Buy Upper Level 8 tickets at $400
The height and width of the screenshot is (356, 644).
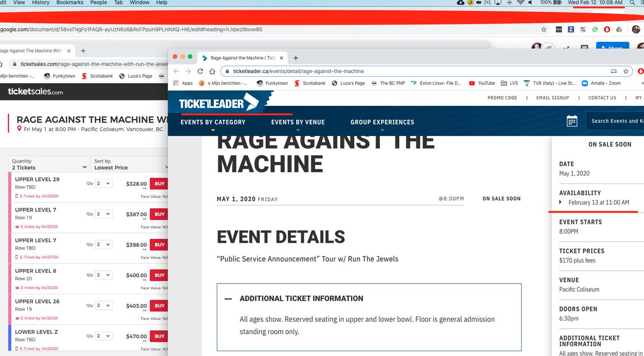(x=159, y=275)
